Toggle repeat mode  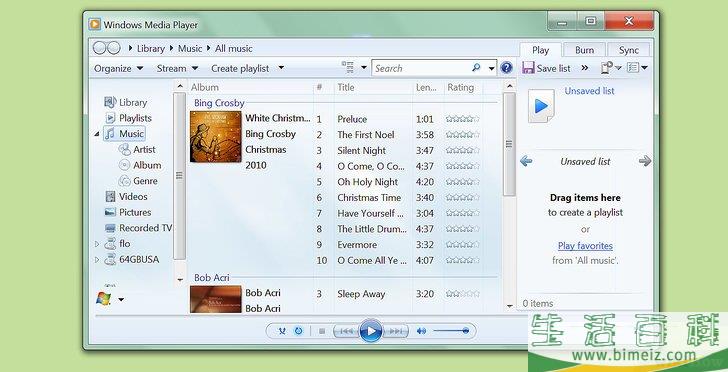pos(299,331)
